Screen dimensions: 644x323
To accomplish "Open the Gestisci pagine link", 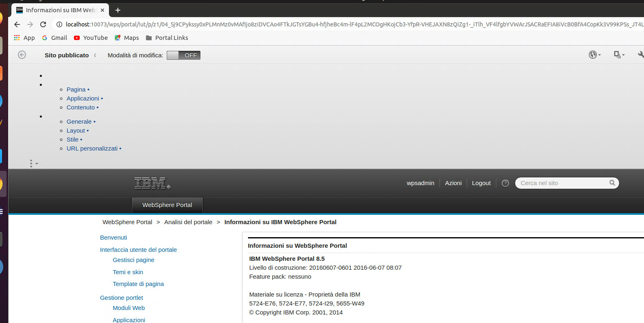I will (133, 260).
